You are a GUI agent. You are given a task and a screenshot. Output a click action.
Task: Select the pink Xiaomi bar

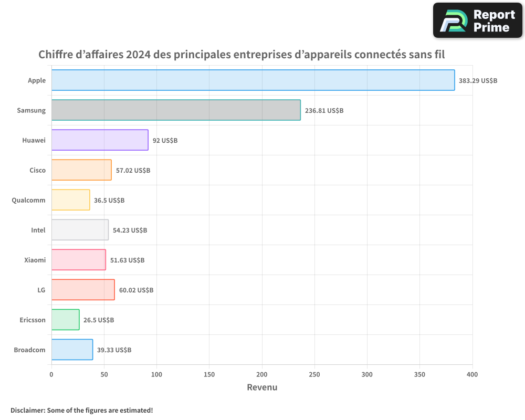[x=78, y=260]
